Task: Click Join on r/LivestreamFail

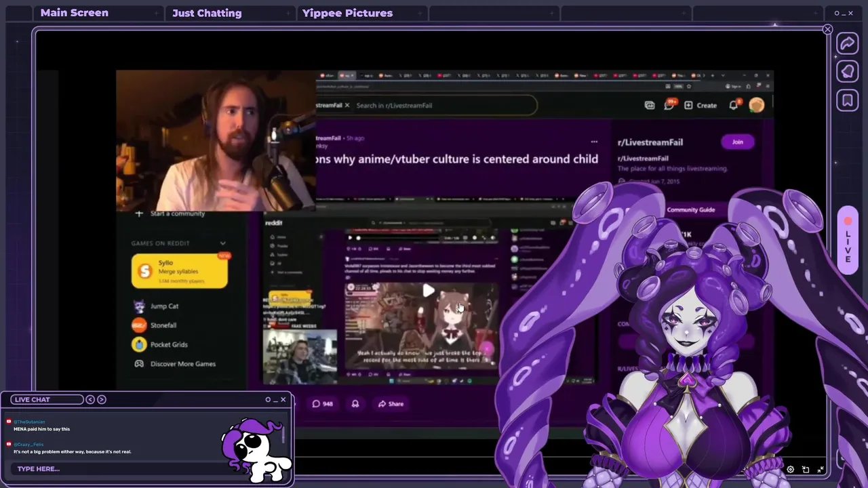Action: tap(737, 142)
